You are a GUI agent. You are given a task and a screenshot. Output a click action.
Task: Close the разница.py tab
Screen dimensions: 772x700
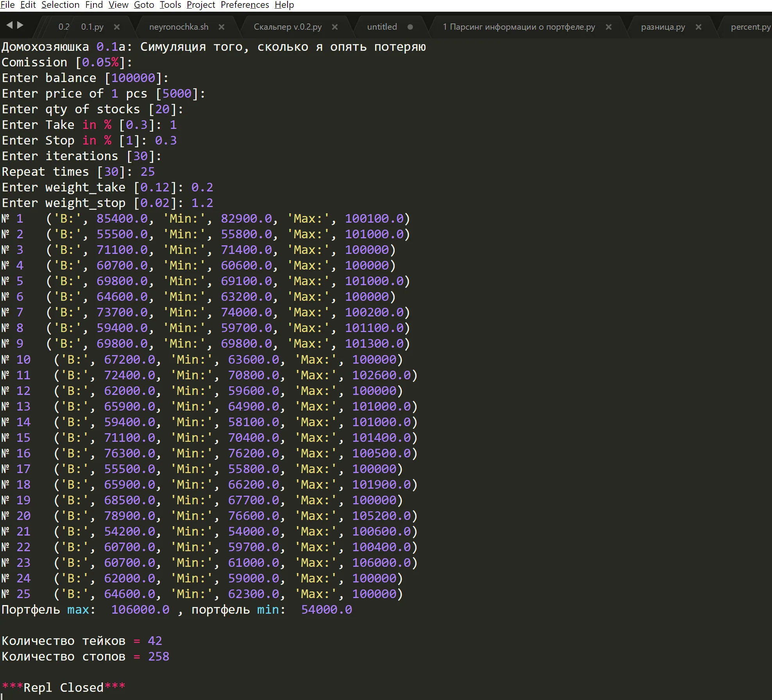click(x=699, y=27)
